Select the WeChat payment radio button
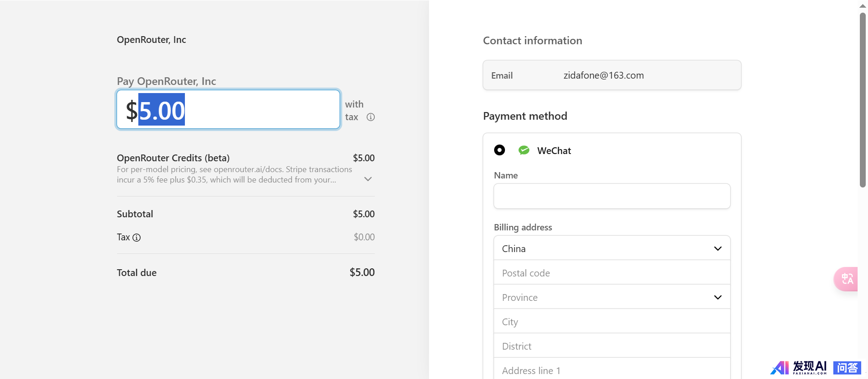Image resolution: width=868 pixels, height=379 pixels. [500, 150]
